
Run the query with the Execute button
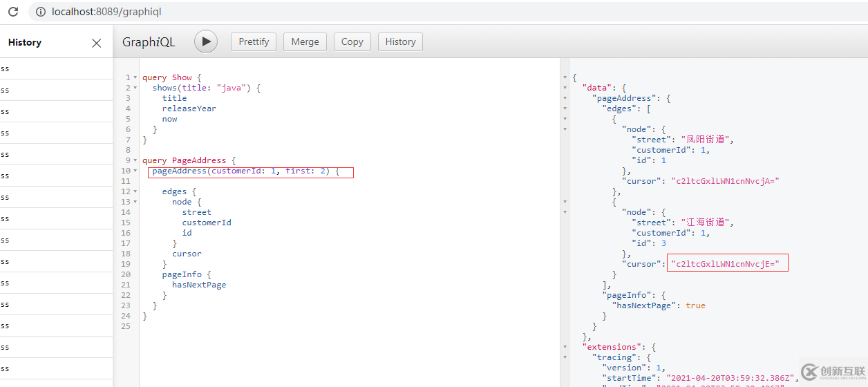pos(206,41)
